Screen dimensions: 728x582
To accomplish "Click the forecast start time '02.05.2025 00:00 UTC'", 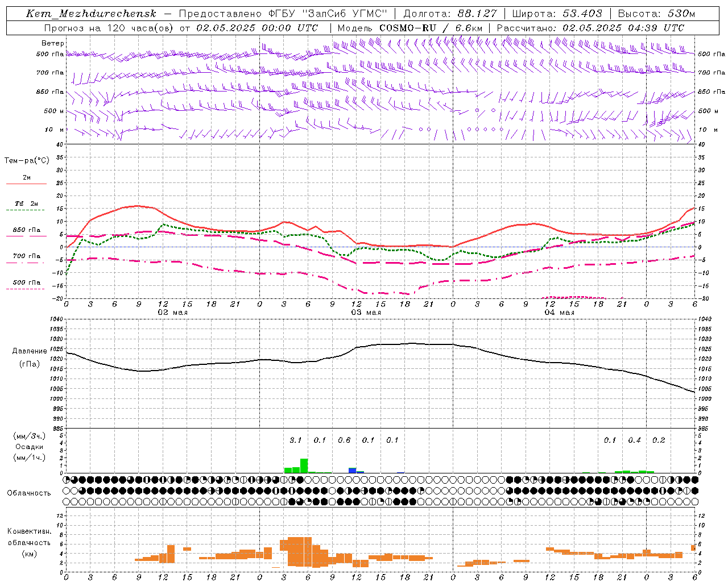I will click(257, 28).
